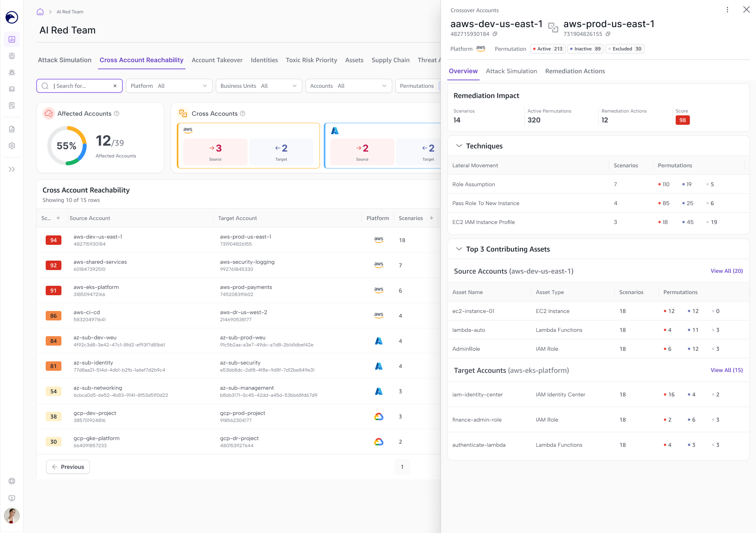Viewport: 756px width, 533px height.
Task: Select page number 1
Action: click(x=402, y=467)
